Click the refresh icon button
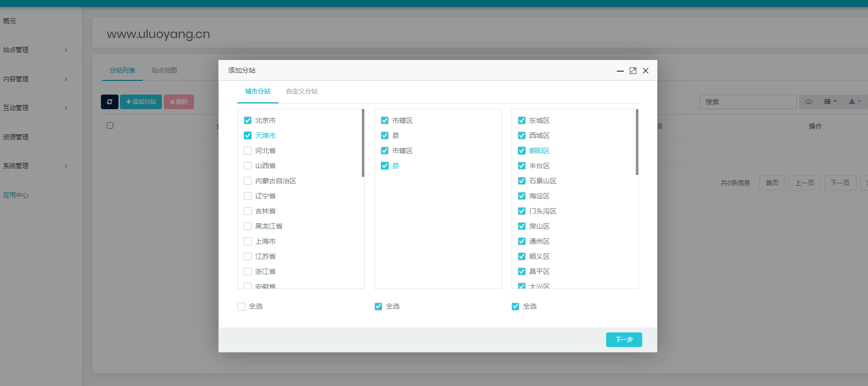Screen dimensions: 868x386 (x=109, y=102)
